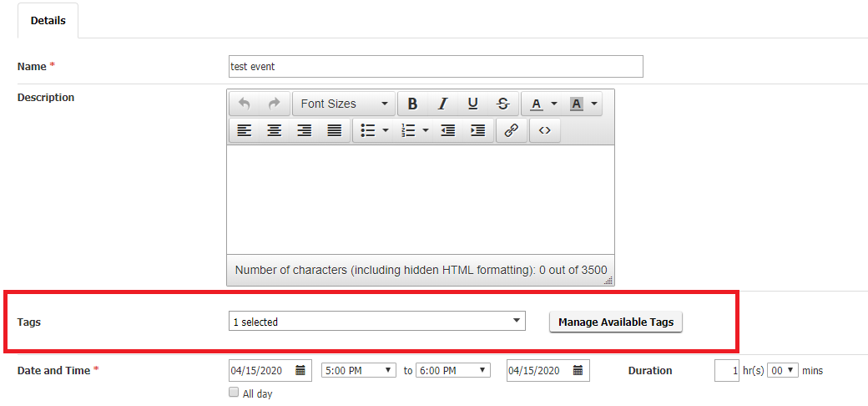The height and width of the screenshot is (406, 868).
Task: Click the Name input field
Action: (436, 67)
